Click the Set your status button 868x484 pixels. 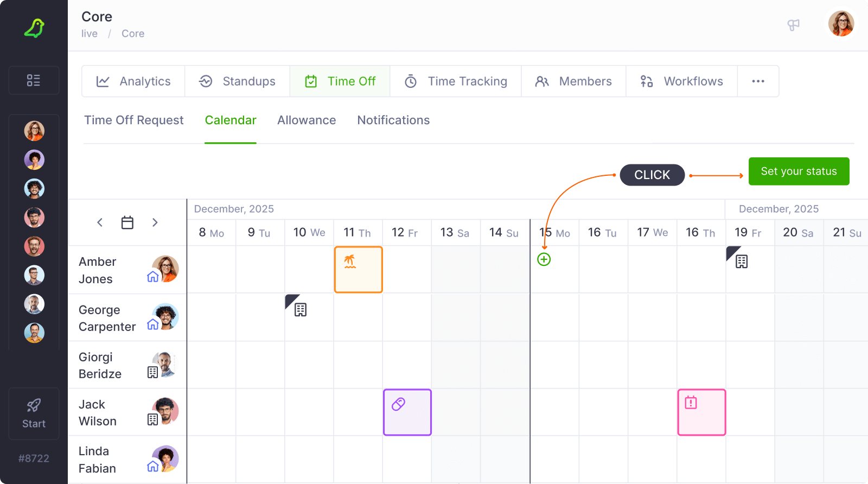[x=799, y=171]
